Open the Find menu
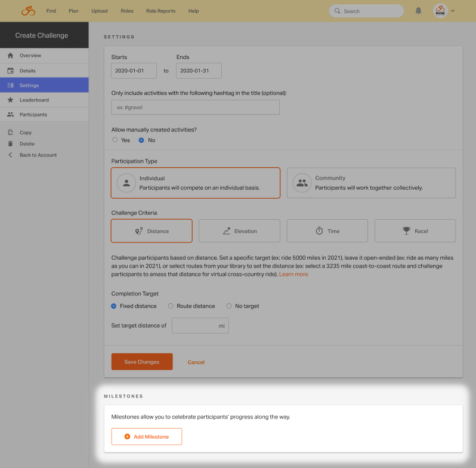 point(51,11)
